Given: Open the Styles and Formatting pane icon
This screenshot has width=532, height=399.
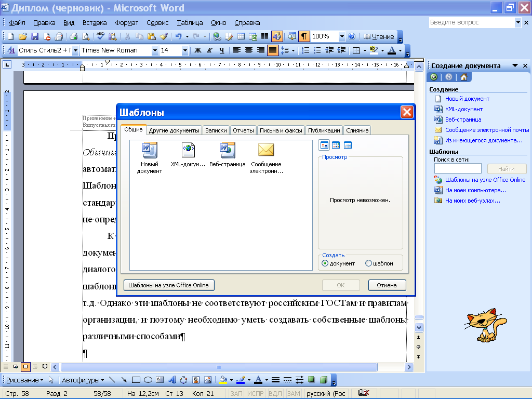Looking at the screenshot, I should pyautogui.click(x=11, y=50).
